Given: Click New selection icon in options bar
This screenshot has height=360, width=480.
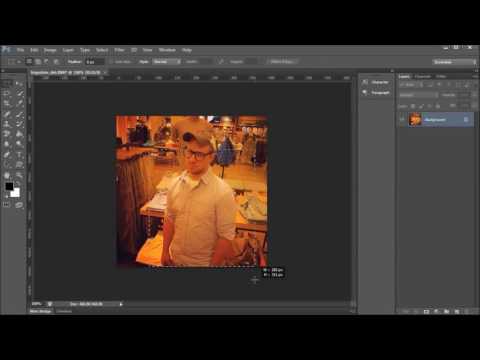Looking at the screenshot, I should 29,62.
